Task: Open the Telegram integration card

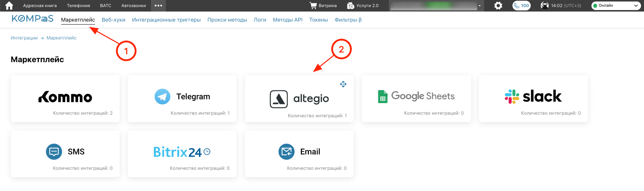Action: [x=182, y=99]
